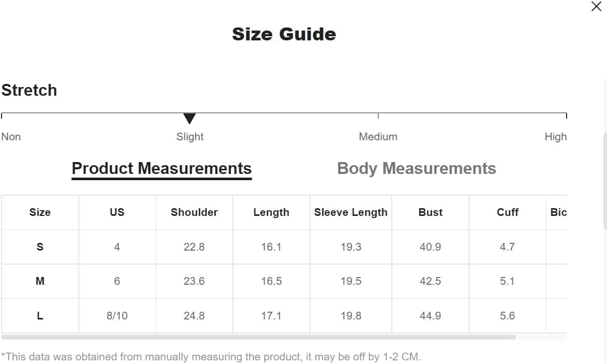
Task: Click the horizontal table scrollbar
Action: click(258, 337)
